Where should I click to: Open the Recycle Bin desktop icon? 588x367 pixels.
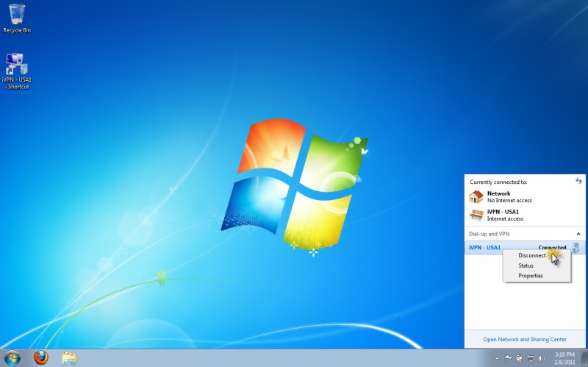tap(17, 19)
